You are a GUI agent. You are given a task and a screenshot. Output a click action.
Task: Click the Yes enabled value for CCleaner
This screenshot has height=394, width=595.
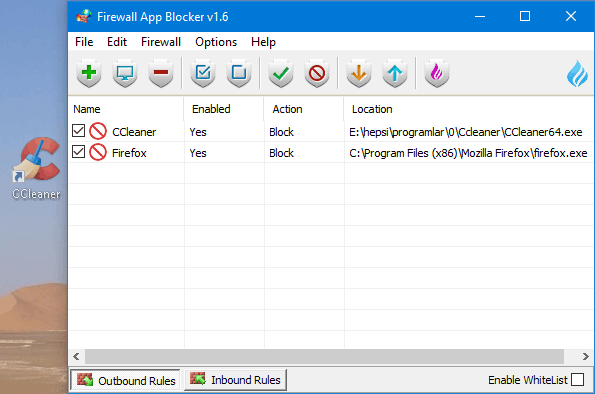[198, 132]
